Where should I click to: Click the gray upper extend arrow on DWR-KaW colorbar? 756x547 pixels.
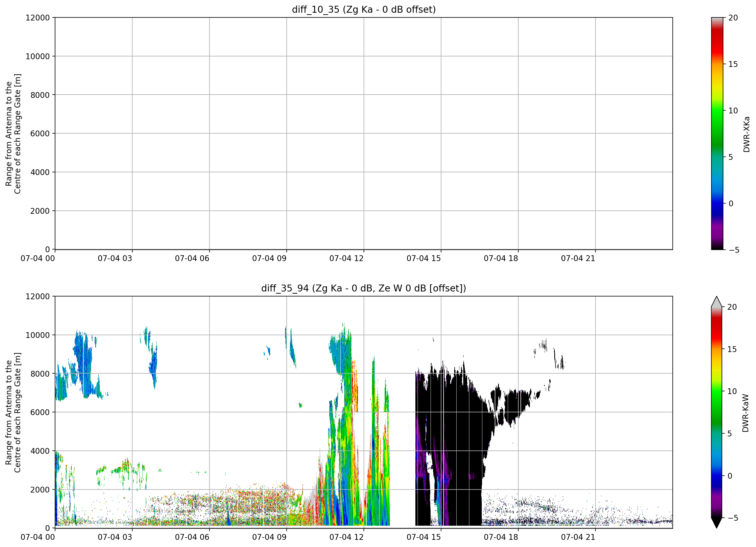[716, 301]
